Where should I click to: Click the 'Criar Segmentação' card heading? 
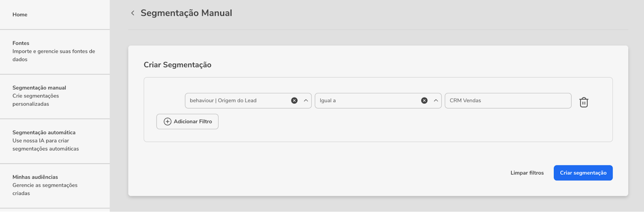(178, 65)
